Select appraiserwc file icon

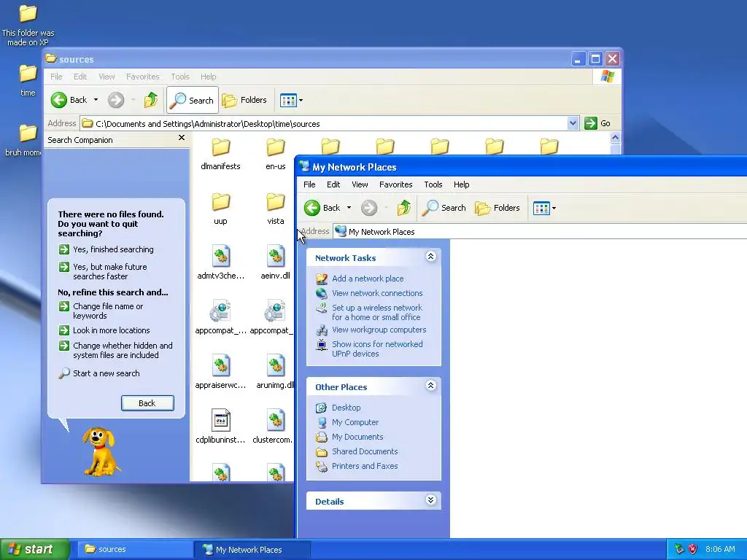(220, 365)
